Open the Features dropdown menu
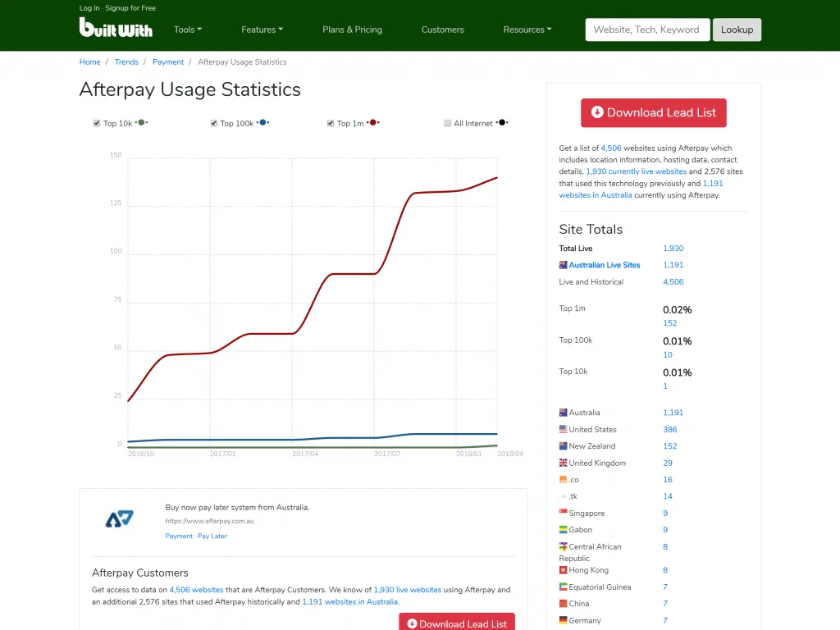840x630 pixels. point(262,30)
